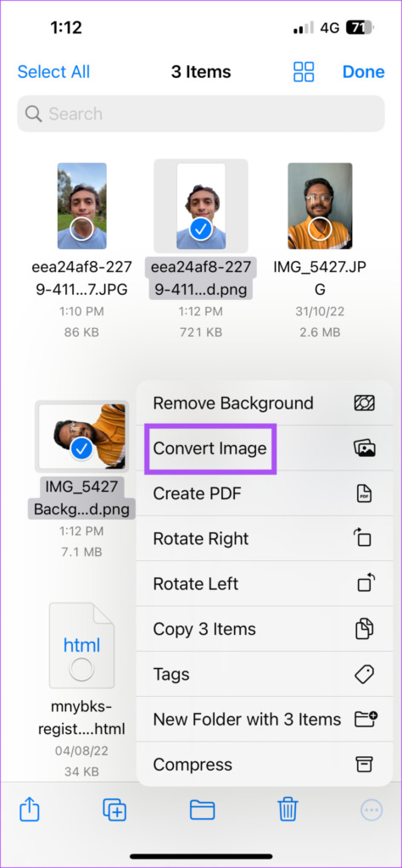
Task: Tap Select All at top left
Action: tap(53, 72)
